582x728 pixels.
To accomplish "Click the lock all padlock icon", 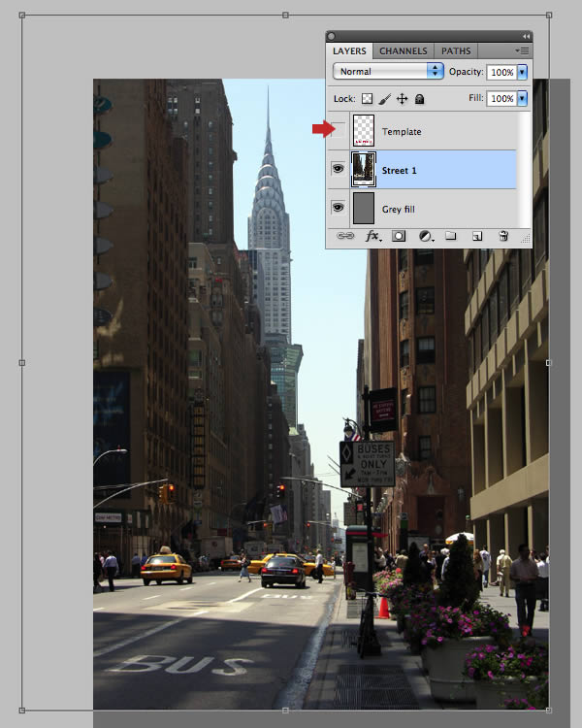I will pyautogui.click(x=419, y=99).
